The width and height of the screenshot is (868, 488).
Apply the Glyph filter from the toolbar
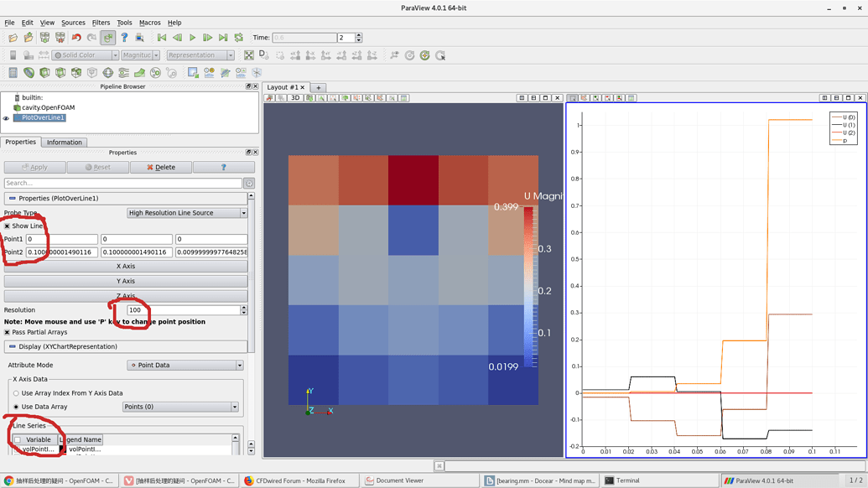click(109, 72)
